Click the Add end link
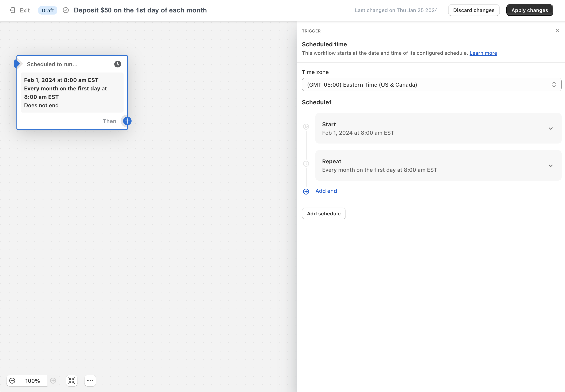This screenshot has width=565, height=392. tap(326, 191)
